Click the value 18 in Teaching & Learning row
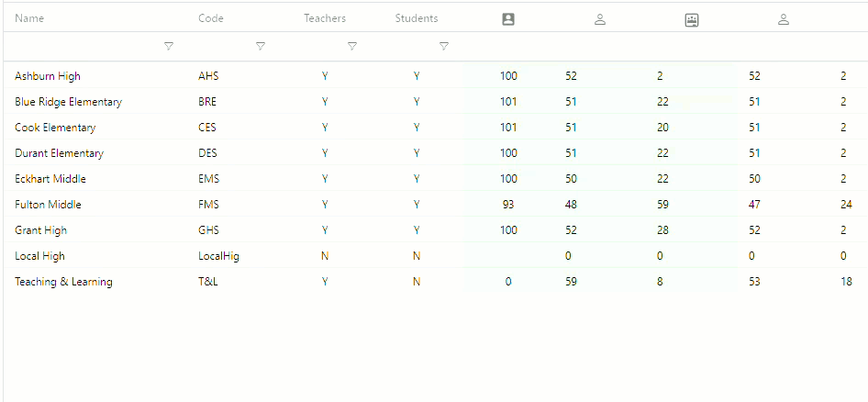The image size is (868, 402). 846,281
